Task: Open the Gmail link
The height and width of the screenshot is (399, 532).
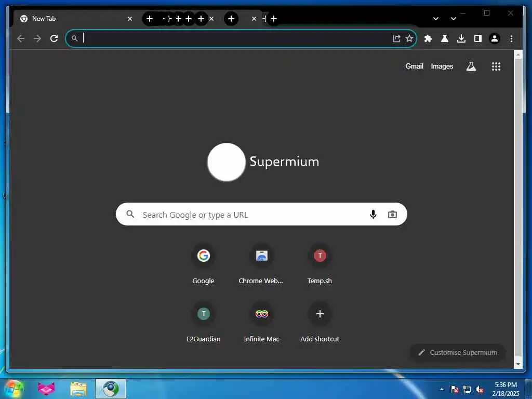Action: point(414,66)
